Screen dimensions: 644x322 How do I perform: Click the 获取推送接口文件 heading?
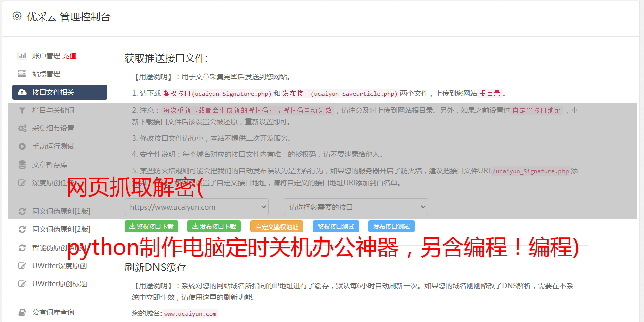pyautogui.click(x=166, y=58)
